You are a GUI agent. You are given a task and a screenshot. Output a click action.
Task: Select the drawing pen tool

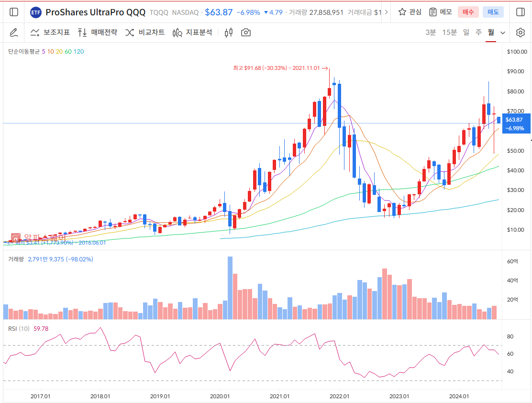click(14, 33)
